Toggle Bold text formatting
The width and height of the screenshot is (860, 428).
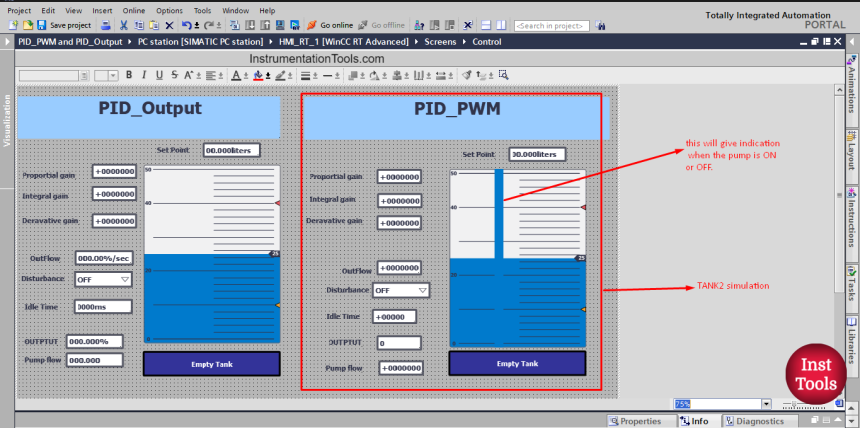click(x=129, y=75)
